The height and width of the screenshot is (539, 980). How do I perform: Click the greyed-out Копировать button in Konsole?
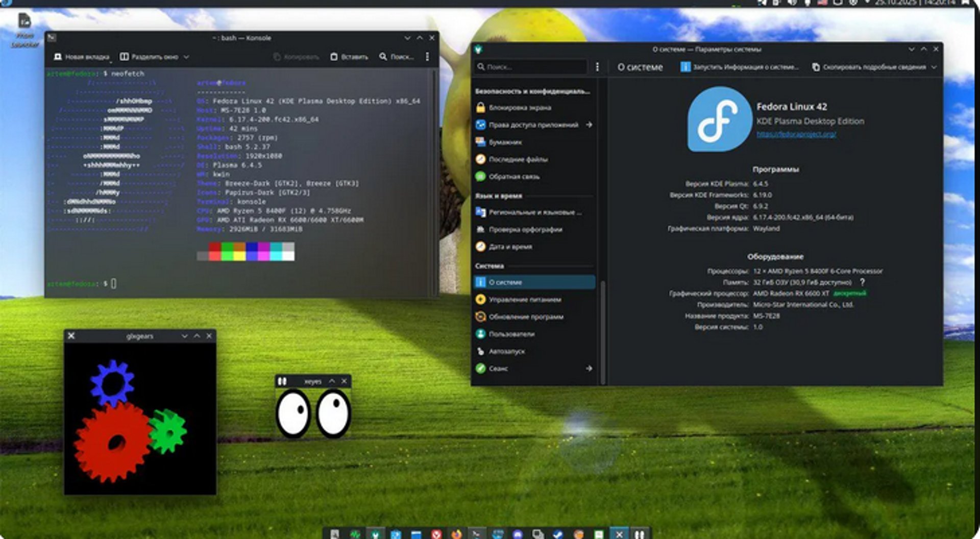tap(296, 57)
